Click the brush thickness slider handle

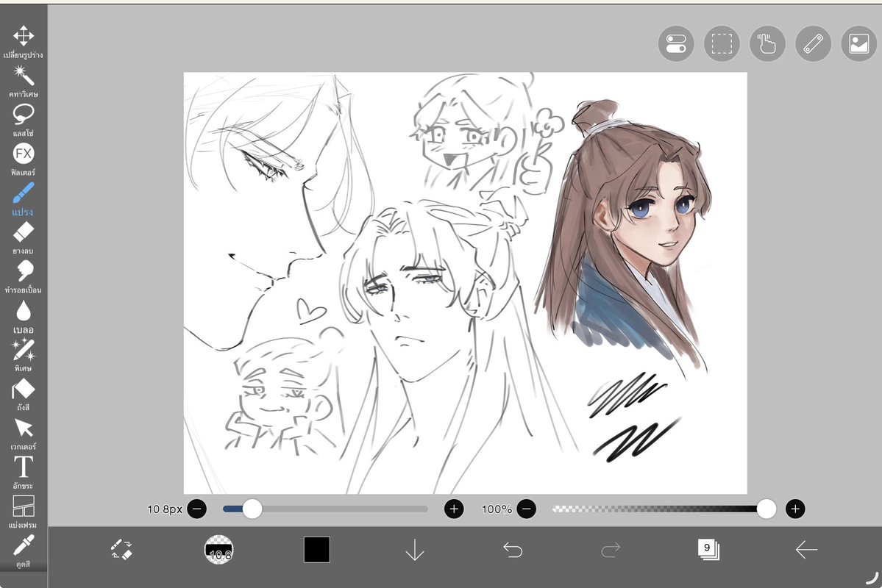(252, 509)
